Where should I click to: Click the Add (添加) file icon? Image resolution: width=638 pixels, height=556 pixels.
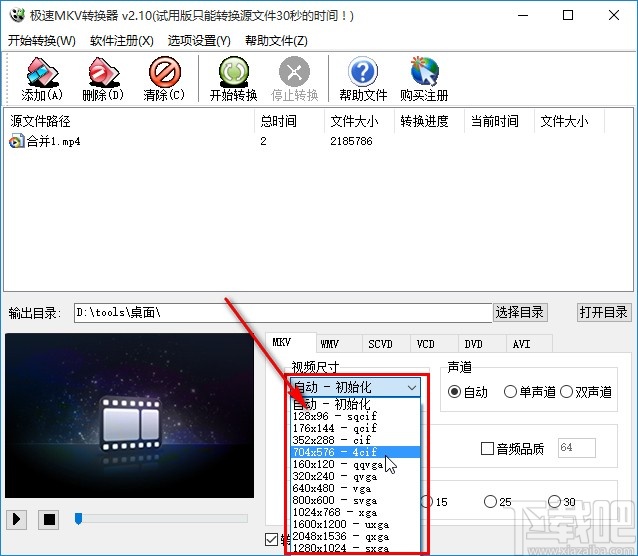42,72
